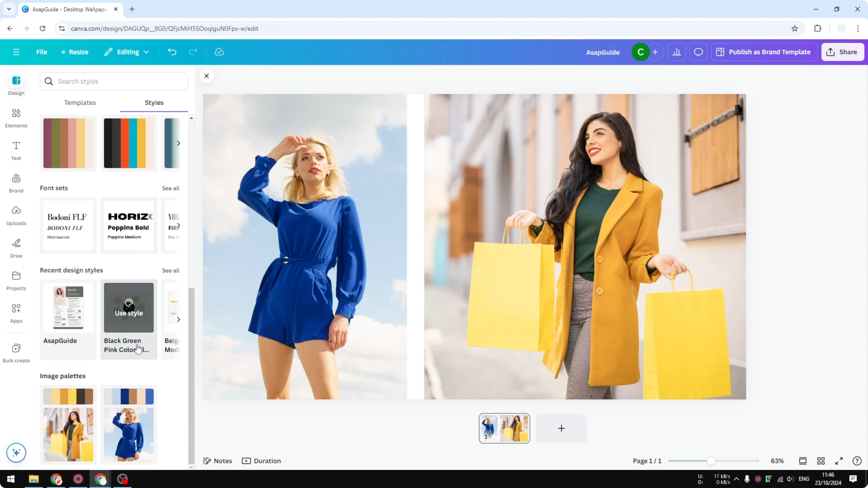Open the Uploads panel
Viewport: 868px width, 488px height.
click(16, 215)
